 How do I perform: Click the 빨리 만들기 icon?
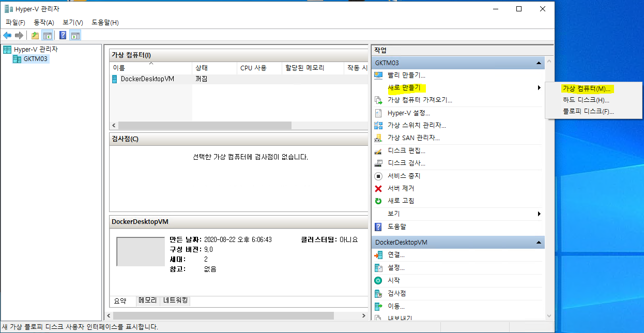pyautogui.click(x=378, y=75)
